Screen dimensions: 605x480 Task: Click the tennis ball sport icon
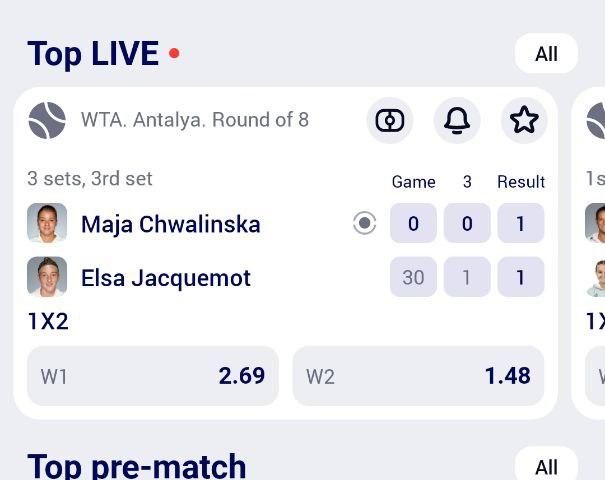pos(47,120)
